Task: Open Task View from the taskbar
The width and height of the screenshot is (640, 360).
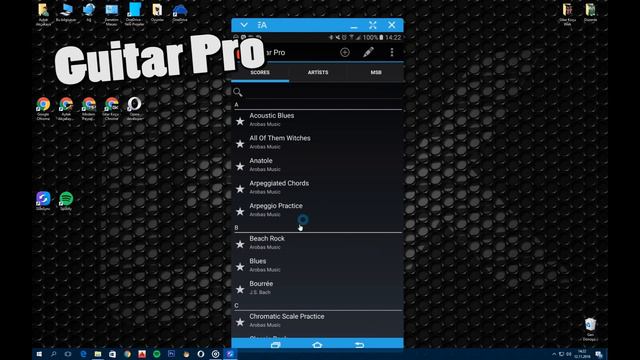Action: pos(68,354)
